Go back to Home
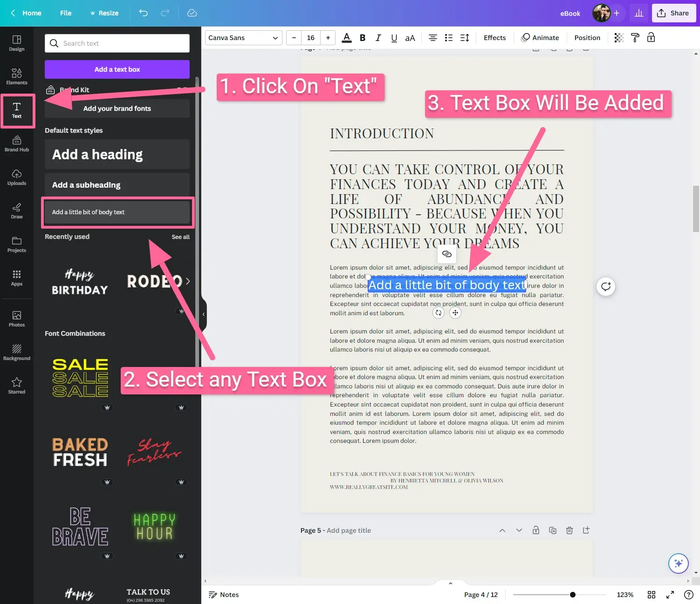The image size is (700, 604). click(x=26, y=13)
